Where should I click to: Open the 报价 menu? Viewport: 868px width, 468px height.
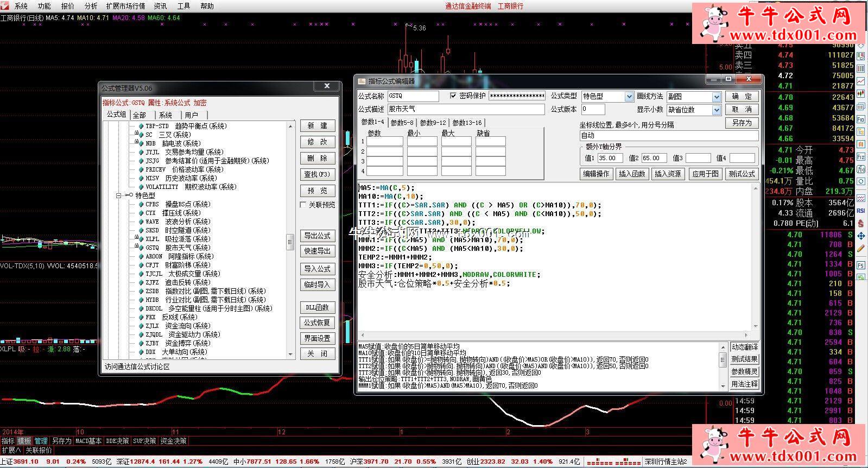tap(68, 6)
